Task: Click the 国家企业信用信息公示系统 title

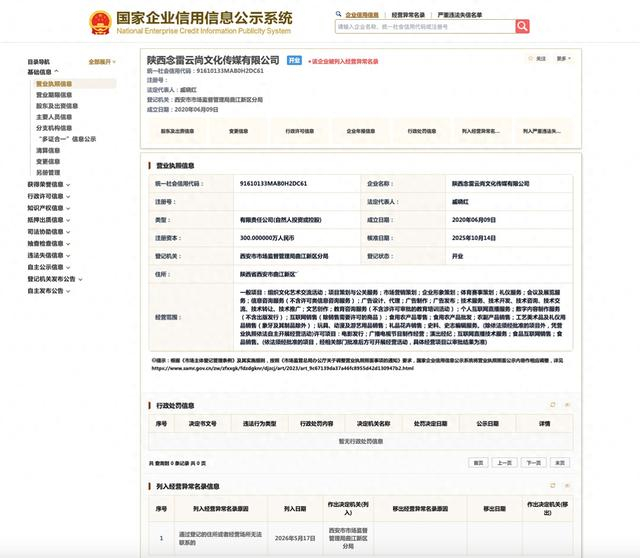Action: pyautogui.click(x=204, y=18)
